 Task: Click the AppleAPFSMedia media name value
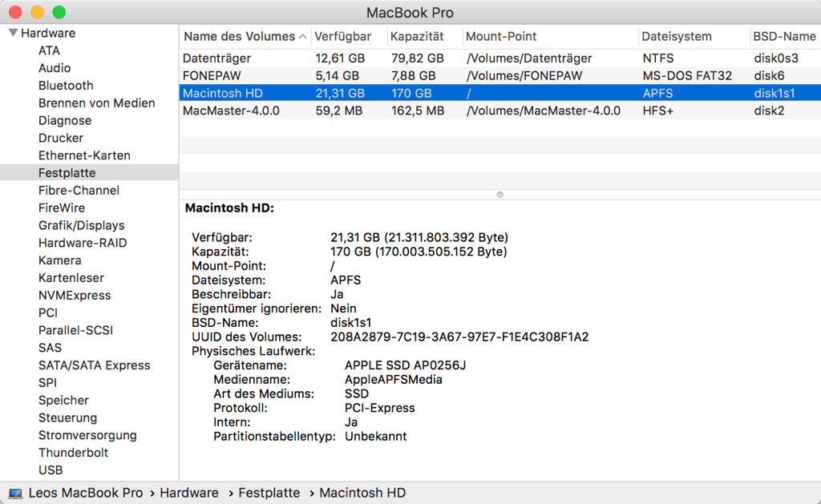[393, 380]
